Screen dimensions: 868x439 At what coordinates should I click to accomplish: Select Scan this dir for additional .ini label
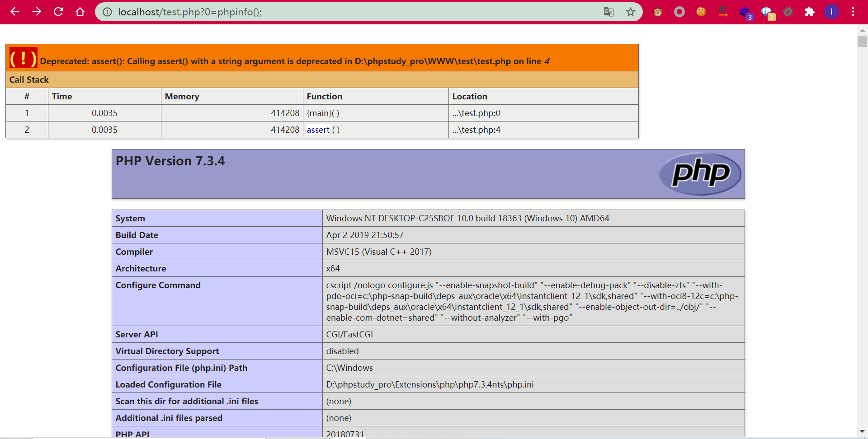(x=217, y=401)
